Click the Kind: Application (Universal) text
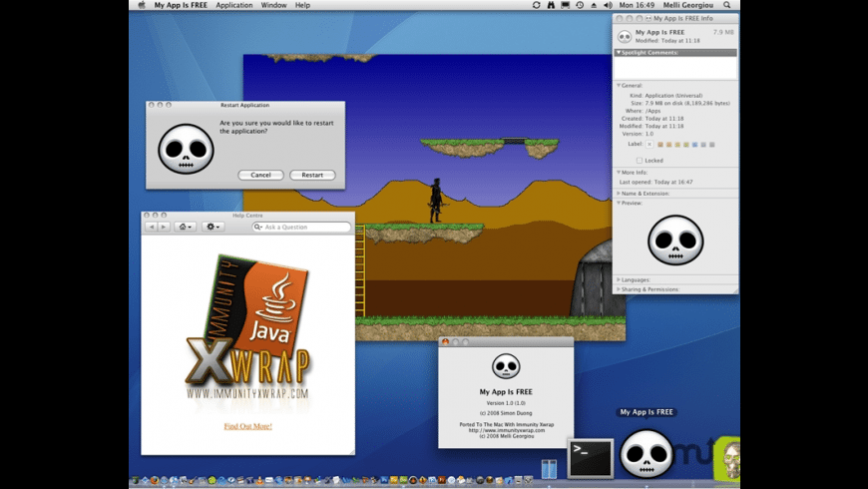The width and height of the screenshot is (868, 489). 665,95
